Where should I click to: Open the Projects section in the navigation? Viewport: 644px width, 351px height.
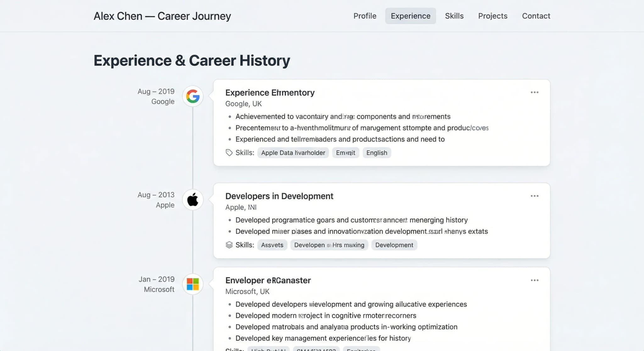point(493,16)
